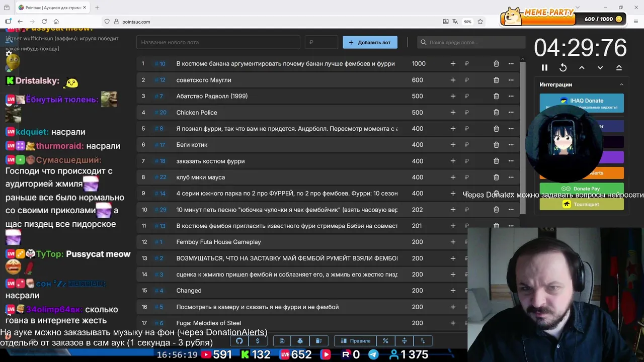Viewport: 644px width, 362px height.
Task: Click the clear-lots trash list icon
Action: pyautogui.click(x=318, y=341)
